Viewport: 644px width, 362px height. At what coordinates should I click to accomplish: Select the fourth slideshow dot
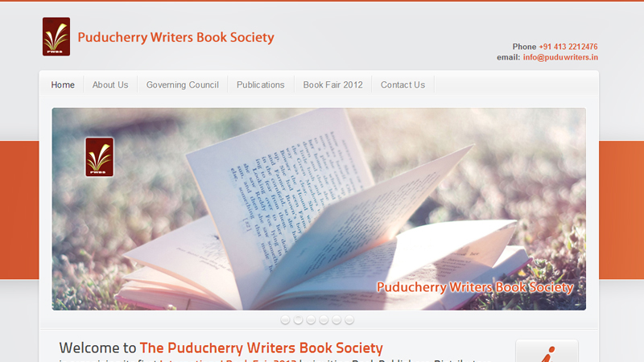point(324,319)
